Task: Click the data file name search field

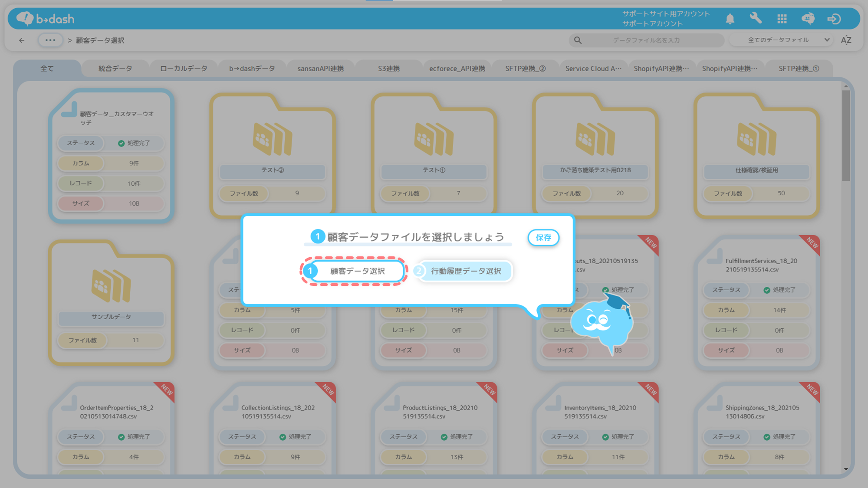Action: click(646, 40)
